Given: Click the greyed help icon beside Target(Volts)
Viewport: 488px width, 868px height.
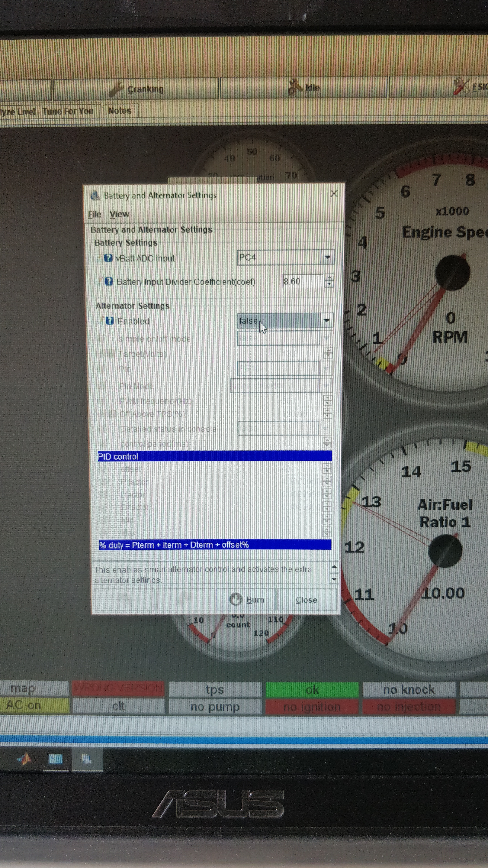Looking at the screenshot, I should click(x=111, y=353).
